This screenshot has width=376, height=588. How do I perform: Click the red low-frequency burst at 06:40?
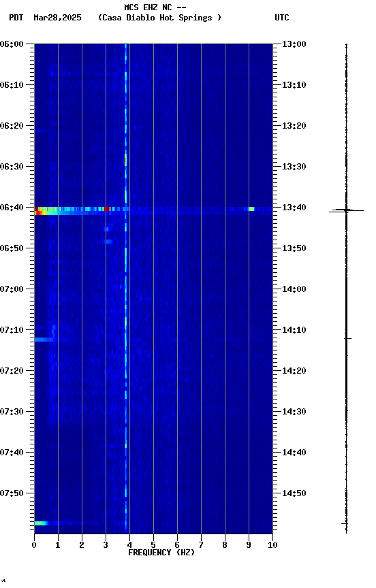coord(39,211)
